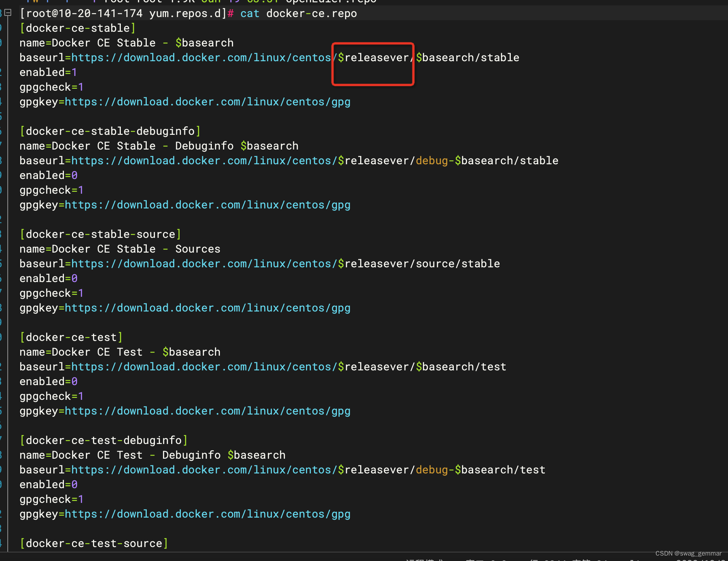Screen dimensions: 728x561
Task: Click the docker-ce-stable baseurl ending in $basearch/stable
Action: point(270,58)
